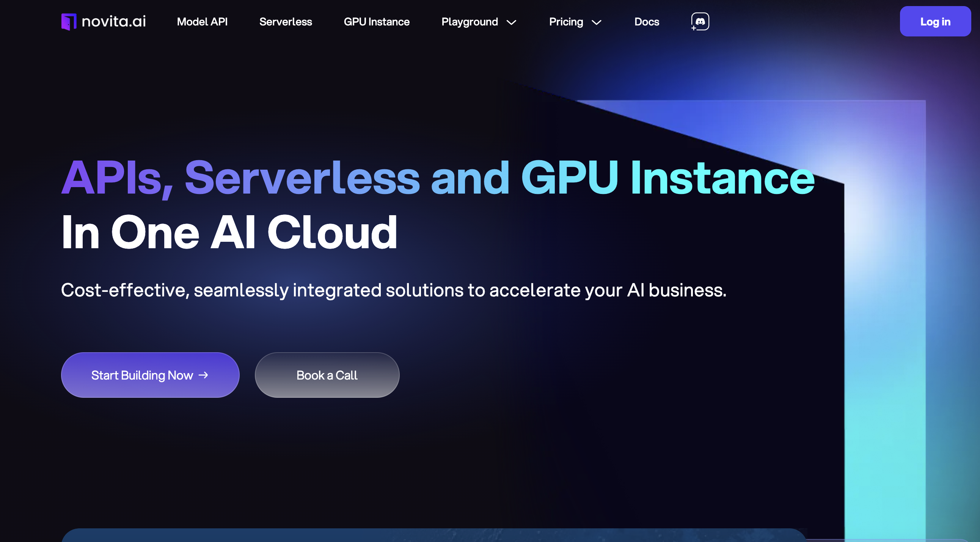Screen dimensions: 980x542
Task: Click the novita.ai wordmark to go home
Action: click(114, 21)
